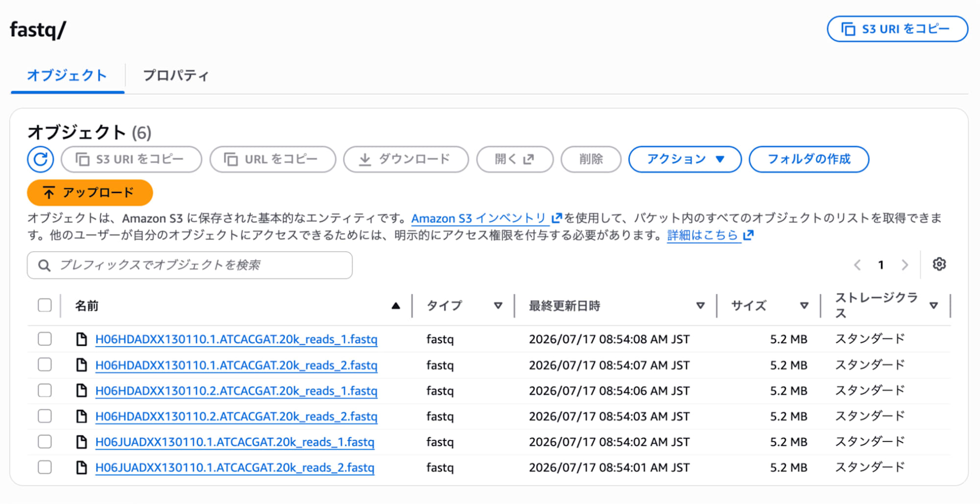Click the 最終更新日時 column header text
Screen dimensions: 980x504
pyautogui.click(x=564, y=306)
